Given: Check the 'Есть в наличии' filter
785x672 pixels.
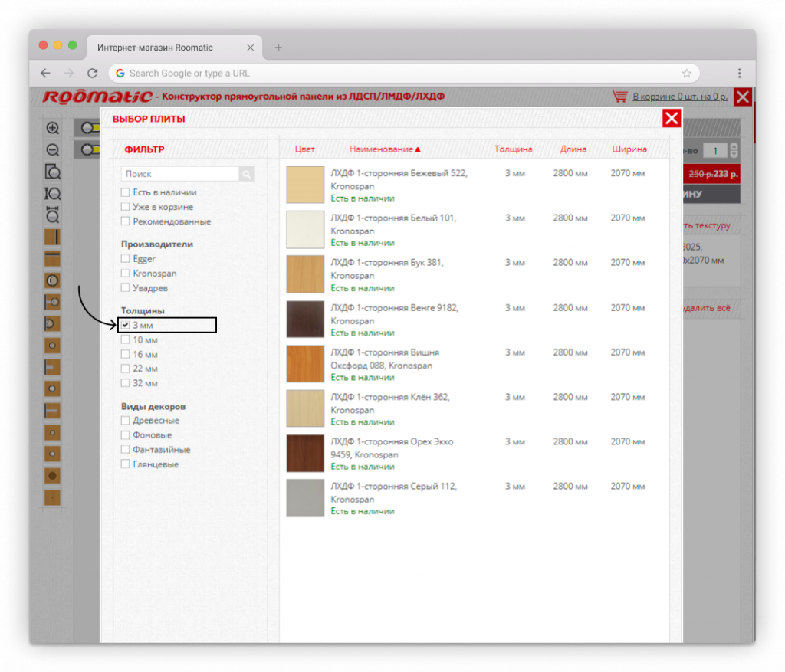Looking at the screenshot, I should point(125,192).
